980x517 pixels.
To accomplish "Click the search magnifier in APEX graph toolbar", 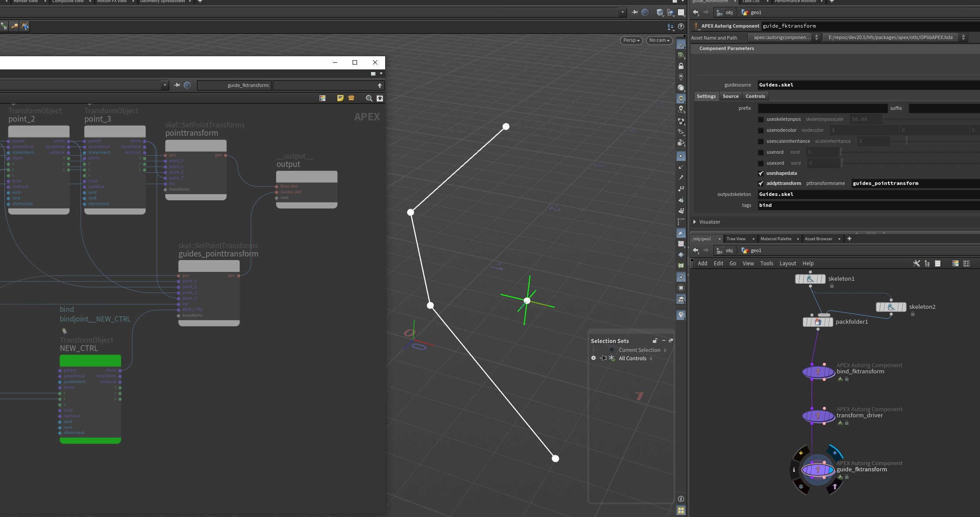I will (x=369, y=98).
